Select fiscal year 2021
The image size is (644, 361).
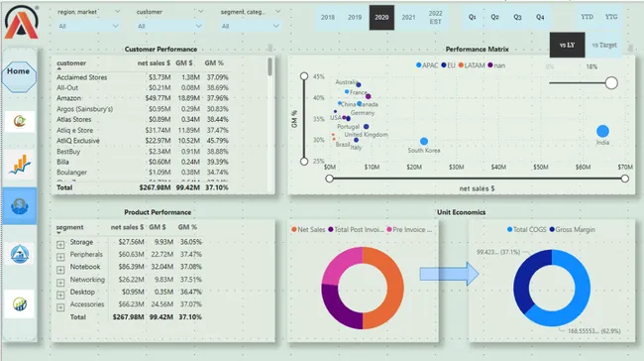tap(408, 17)
